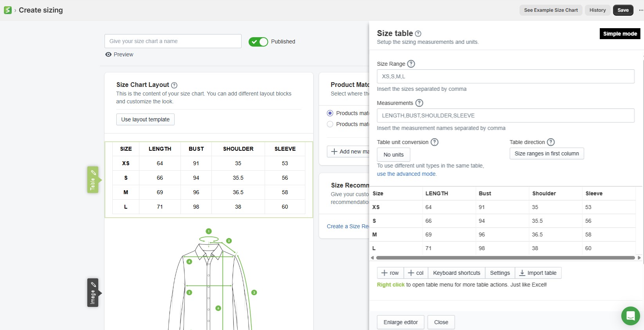This screenshot has height=330, width=644.
Task: Click the Save button
Action: click(x=623, y=10)
